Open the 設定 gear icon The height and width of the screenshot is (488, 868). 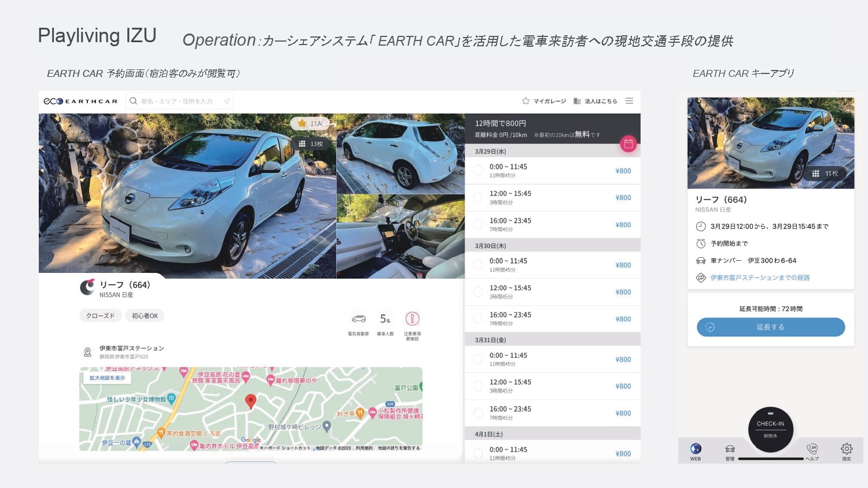(x=847, y=449)
